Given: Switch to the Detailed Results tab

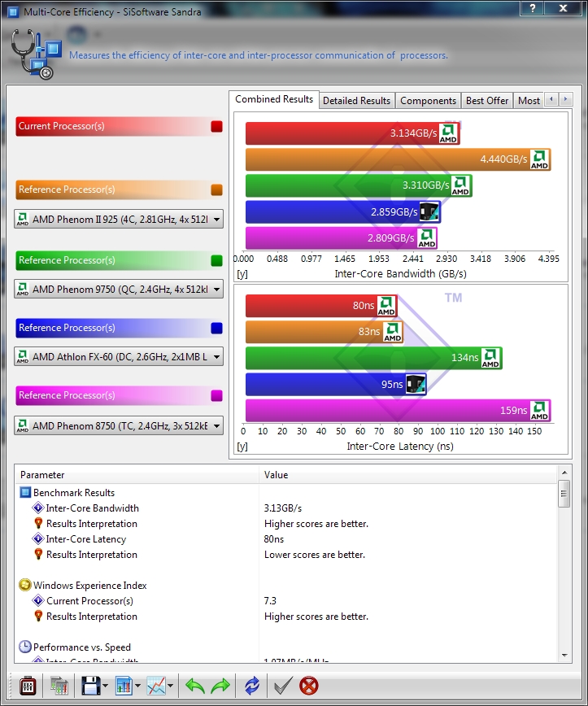Looking at the screenshot, I should pyautogui.click(x=356, y=100).
